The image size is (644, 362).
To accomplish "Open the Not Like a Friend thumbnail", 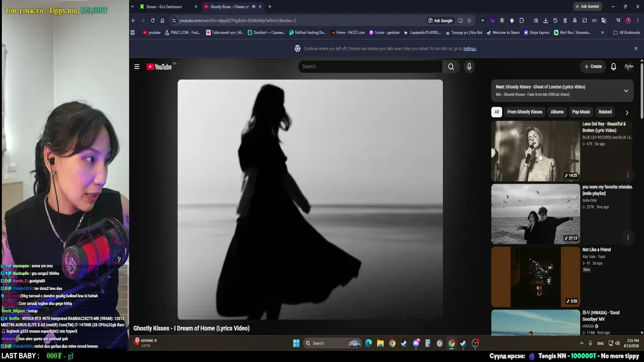I will [x=535, y=277].
